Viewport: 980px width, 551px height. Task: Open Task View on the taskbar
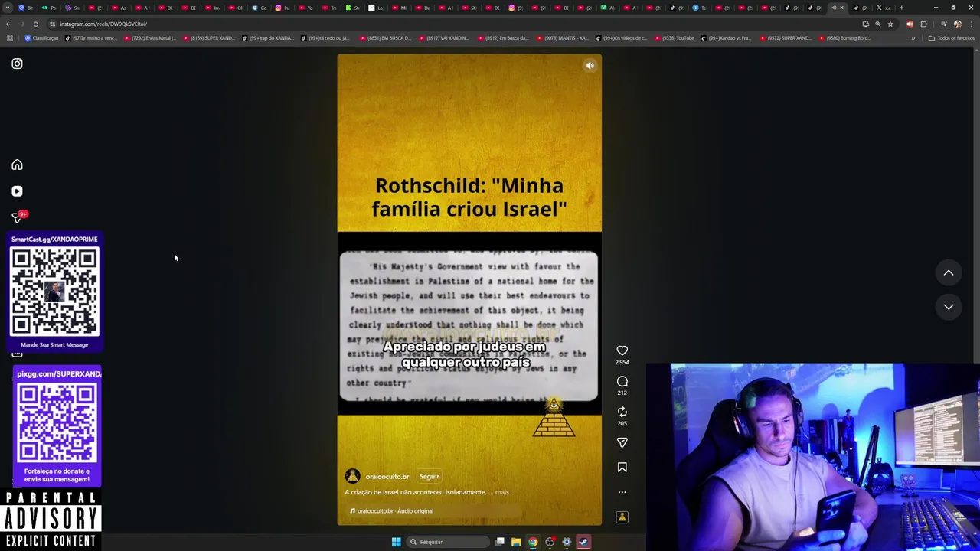coord(499,542)
